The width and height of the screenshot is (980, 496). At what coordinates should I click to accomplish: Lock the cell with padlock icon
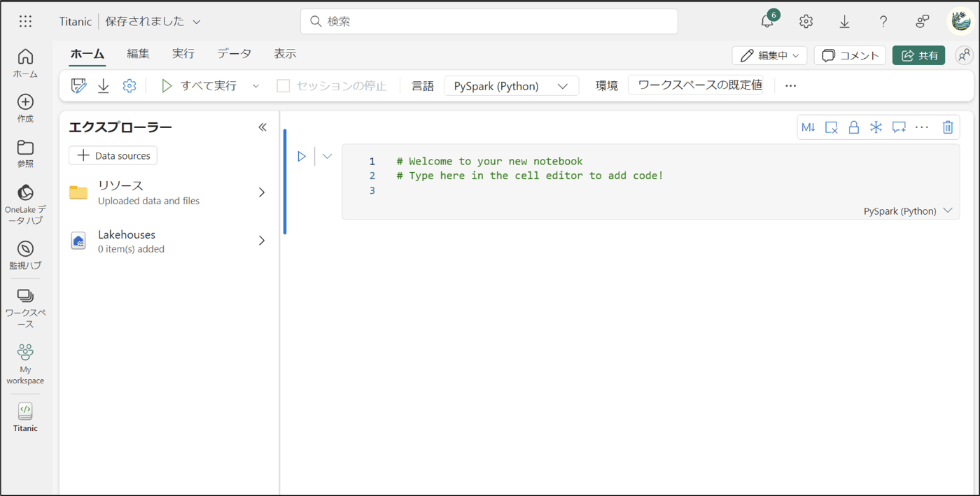854,127
